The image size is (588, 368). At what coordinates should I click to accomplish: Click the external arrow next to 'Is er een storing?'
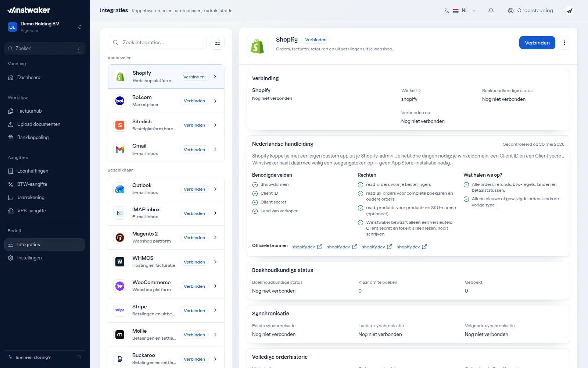click(x=79, y=357)
